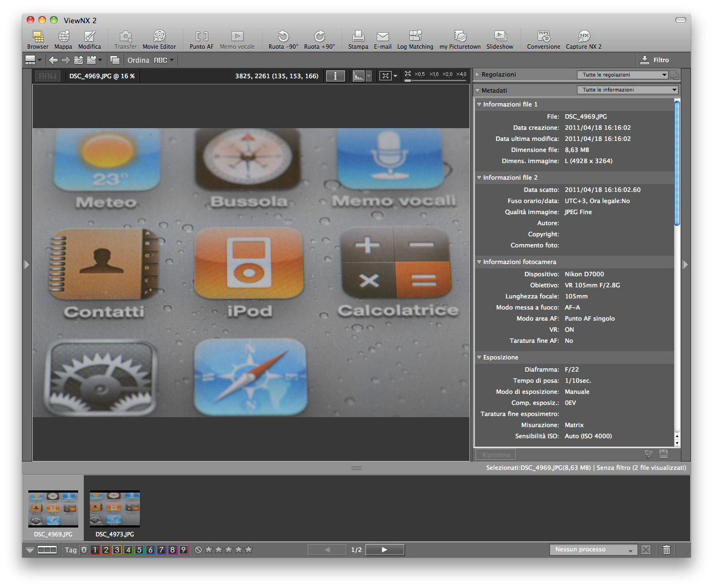Click the Filtro label

pos(661,60)
